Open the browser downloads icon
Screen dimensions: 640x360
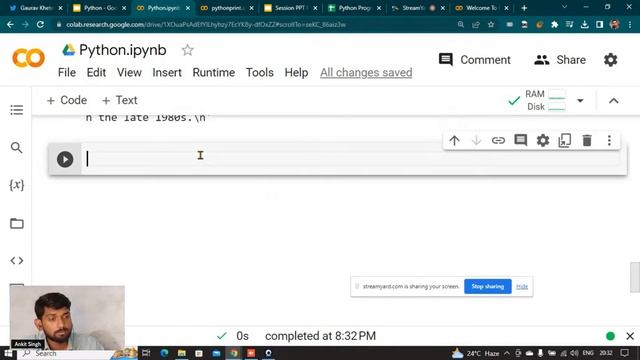tap(584, 24)
